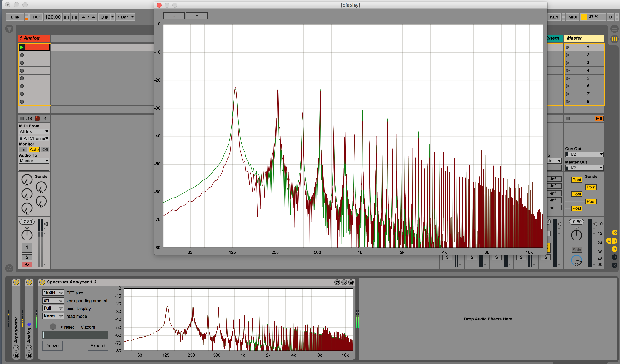This screenshot has width=620, height=364.
Task: Click the V zoom slider
Action: 75,335
